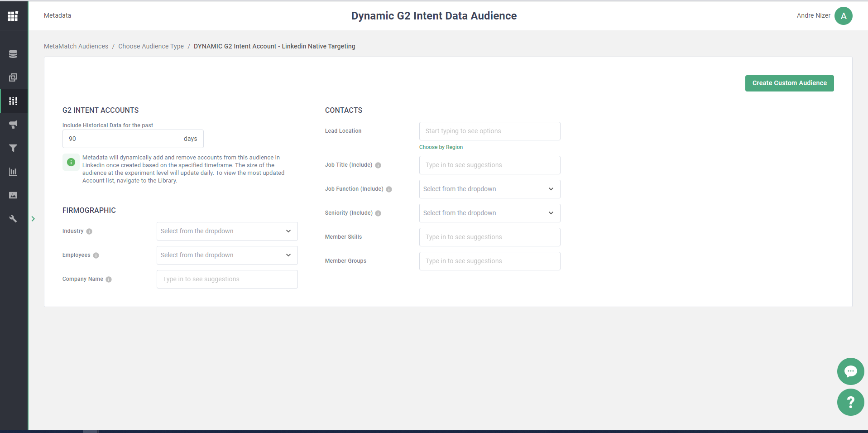The height and width of the screenshot is (433, 868).
Task: Navigate to Choose Audience Type breadcrumb
Action: pyautogui.click(x=151, y=46)
